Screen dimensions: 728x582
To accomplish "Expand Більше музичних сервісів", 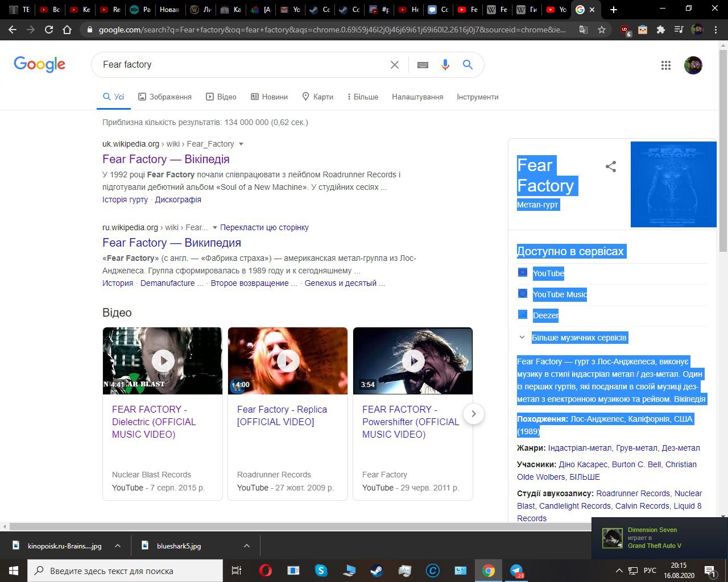I will click(x=579, y=338).
